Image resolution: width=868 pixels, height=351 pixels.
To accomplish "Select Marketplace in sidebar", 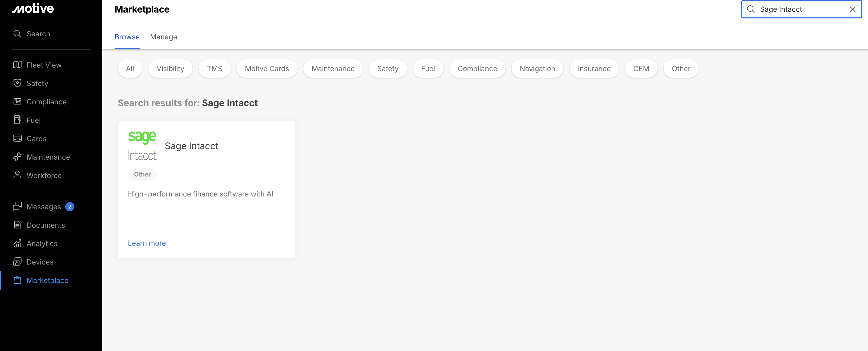I will pyautogui.click(x=47, y=280).
